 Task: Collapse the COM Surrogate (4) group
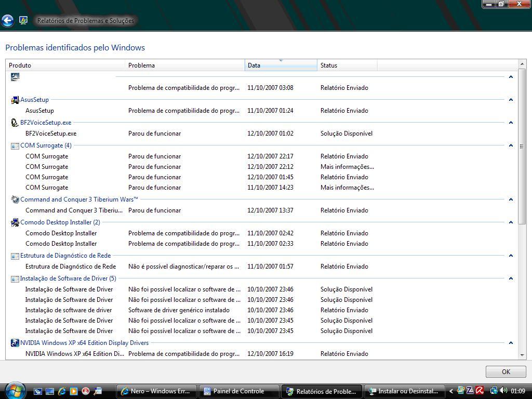pyautogui.click(x=511, y=145)
